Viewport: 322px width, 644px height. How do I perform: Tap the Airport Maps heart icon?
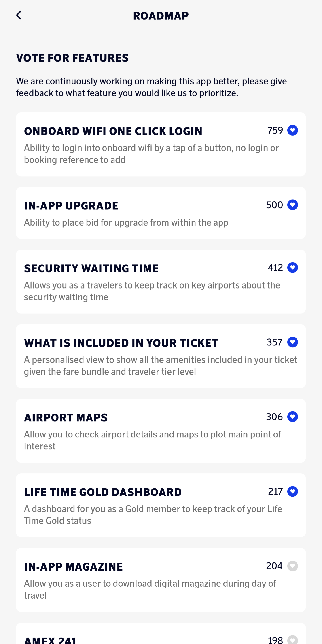[x=292, y=416]
